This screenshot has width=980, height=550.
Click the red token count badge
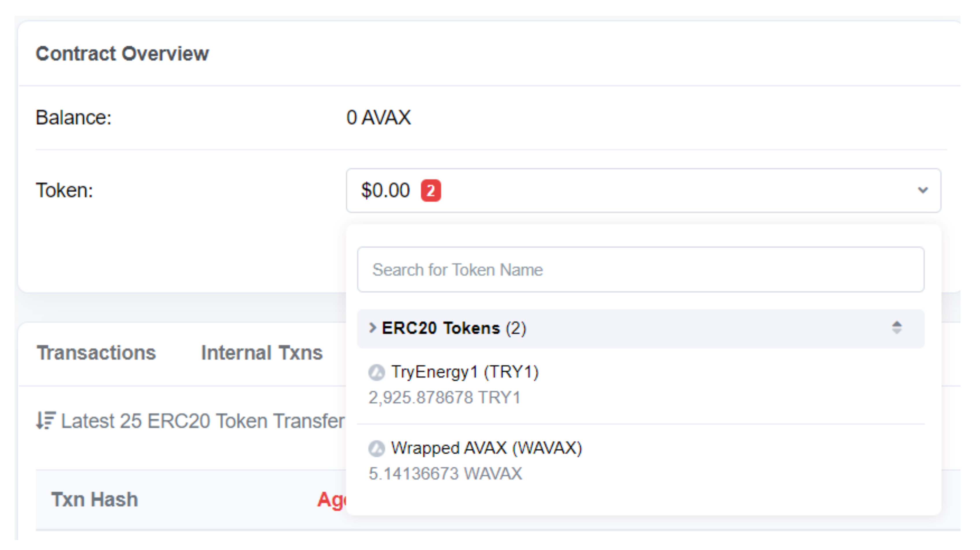coord(431,191)
